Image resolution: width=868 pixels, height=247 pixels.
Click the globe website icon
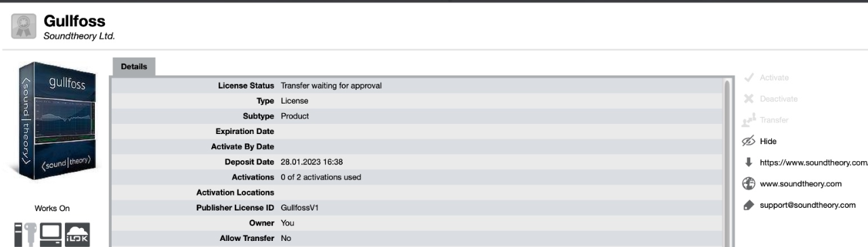750,183
